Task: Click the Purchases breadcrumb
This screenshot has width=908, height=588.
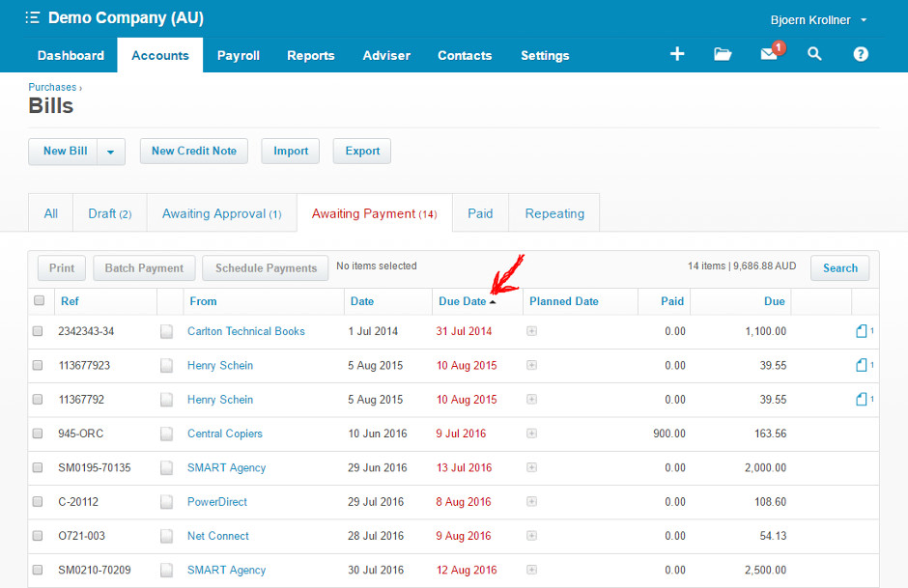Action: (51, 86)
